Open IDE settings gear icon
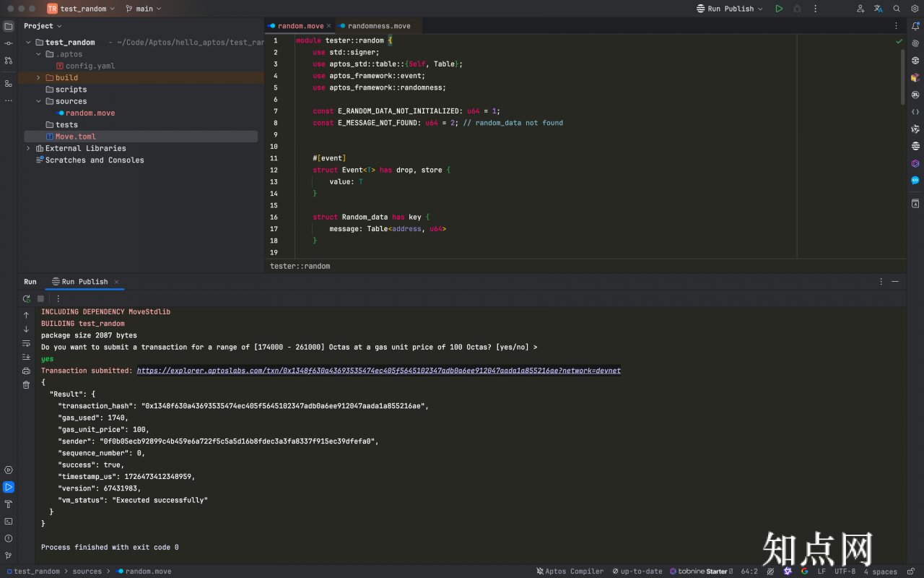This screenshot has width=924, height=578. 915,9
